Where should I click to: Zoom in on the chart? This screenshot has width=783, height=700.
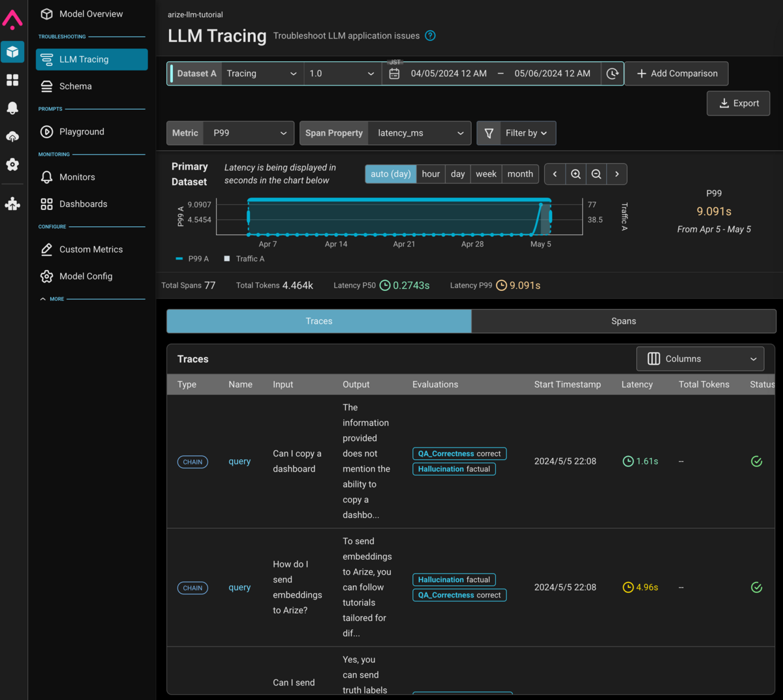tap(576, 174)
